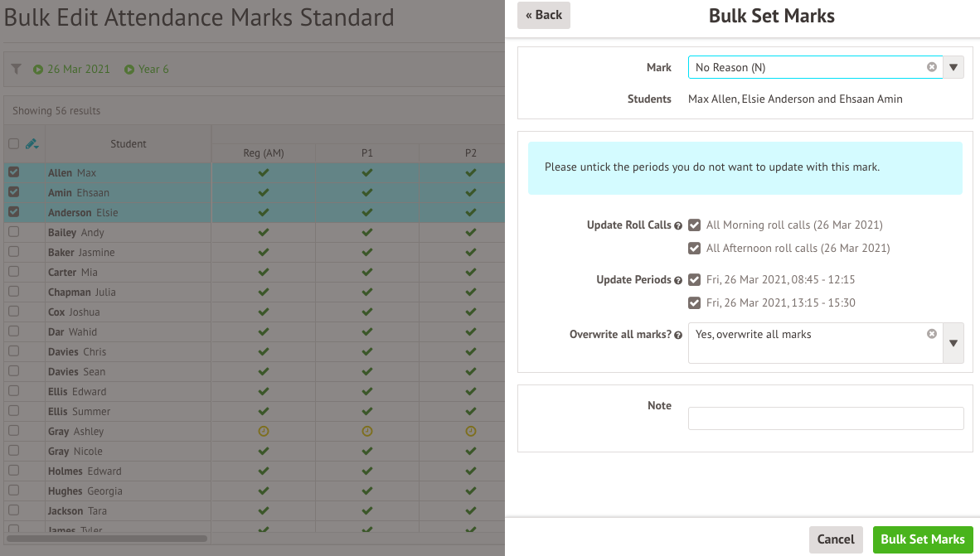The width and height of the screenshot is (980, 556).
Task: Click the Year 6 filter link
Action: [153, 70]
